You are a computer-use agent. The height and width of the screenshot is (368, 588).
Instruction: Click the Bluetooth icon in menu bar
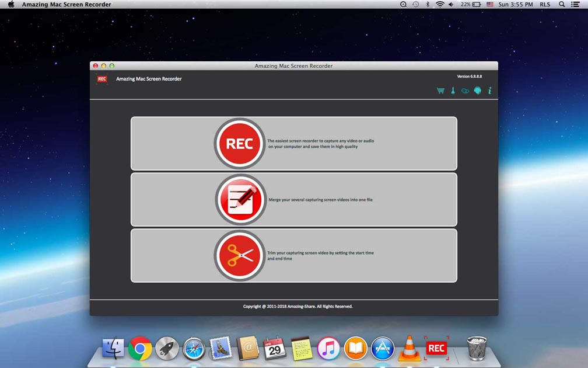coord(428,5)
